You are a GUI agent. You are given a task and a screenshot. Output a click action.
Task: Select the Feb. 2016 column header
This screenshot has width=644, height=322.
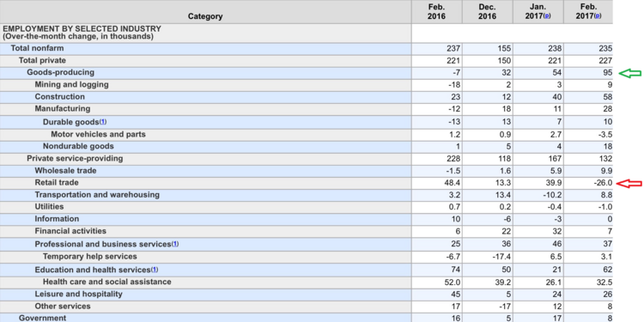click(x=436, y=12)
